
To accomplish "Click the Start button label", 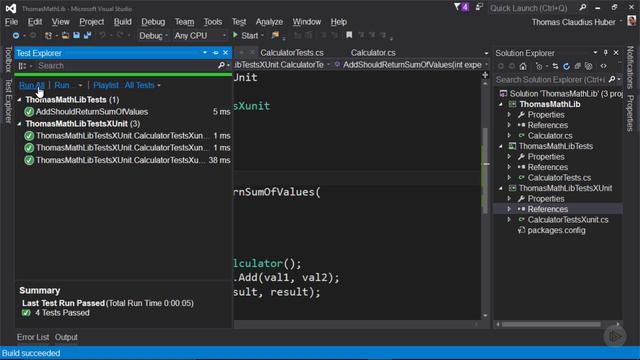I will pyautogui.click(x=249, y=36).
